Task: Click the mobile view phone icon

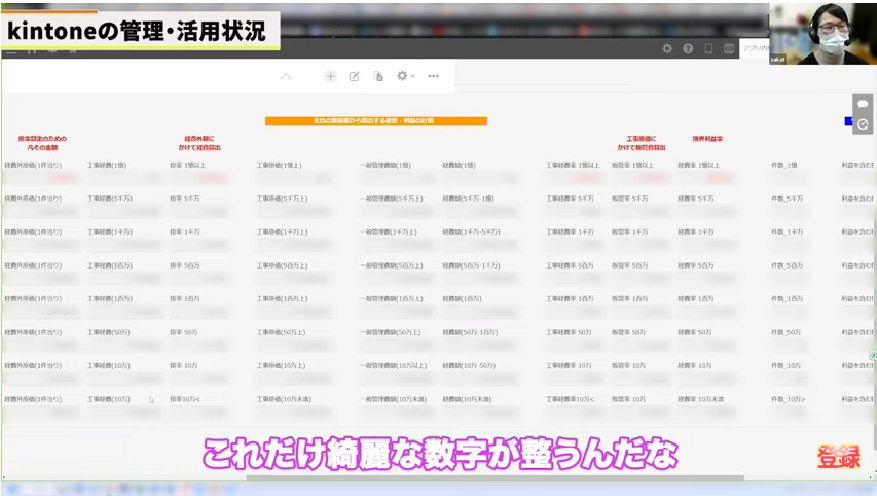Action: click(x=708, y=48)
